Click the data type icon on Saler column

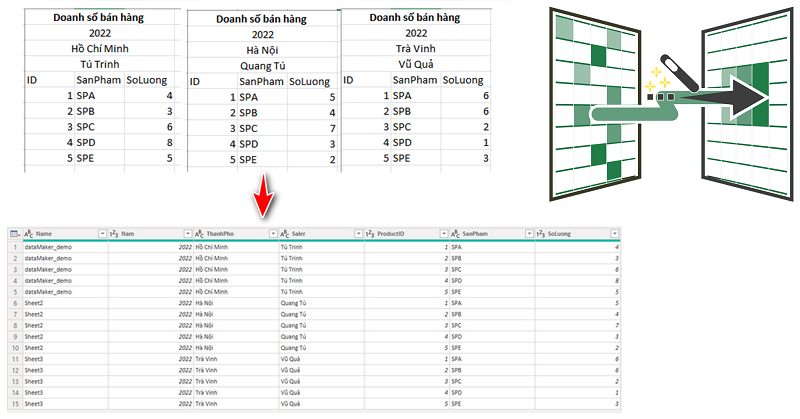[x=285, y=233]
